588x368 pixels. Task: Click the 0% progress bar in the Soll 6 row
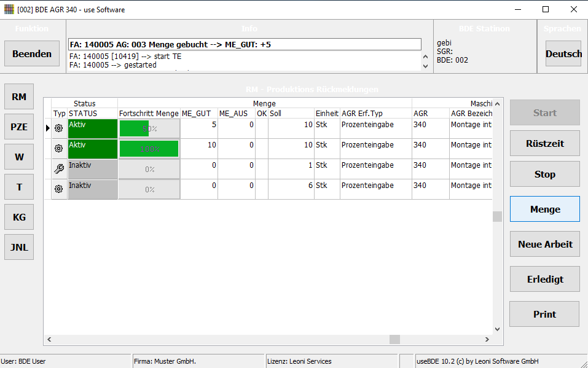click(149, 189)
